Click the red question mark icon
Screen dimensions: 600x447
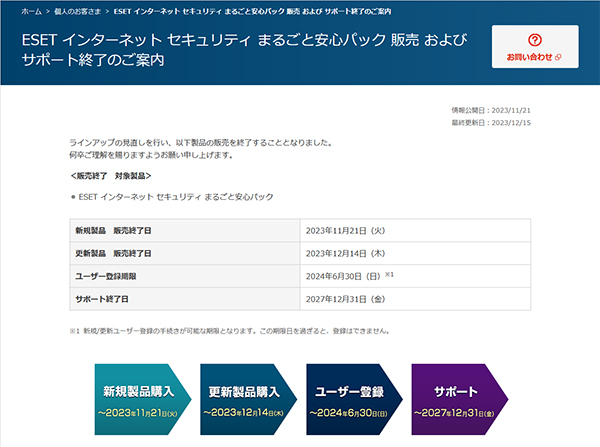pos(535,39)
